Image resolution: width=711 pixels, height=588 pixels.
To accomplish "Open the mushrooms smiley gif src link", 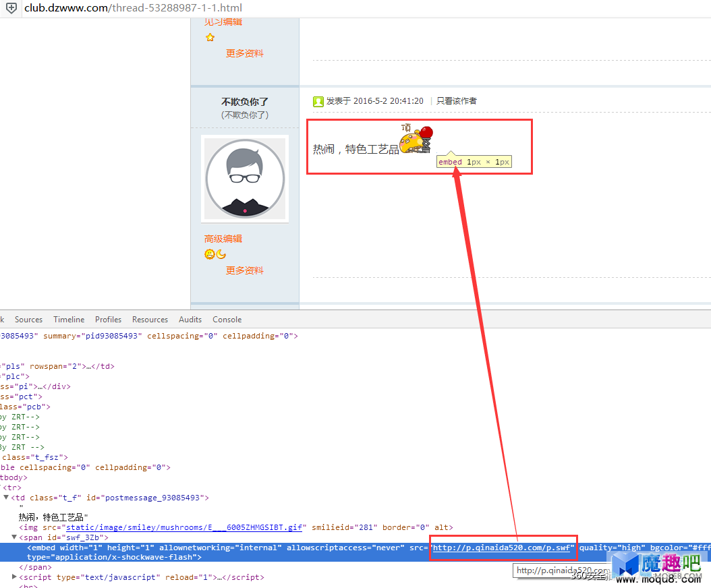I will [184, 527].
